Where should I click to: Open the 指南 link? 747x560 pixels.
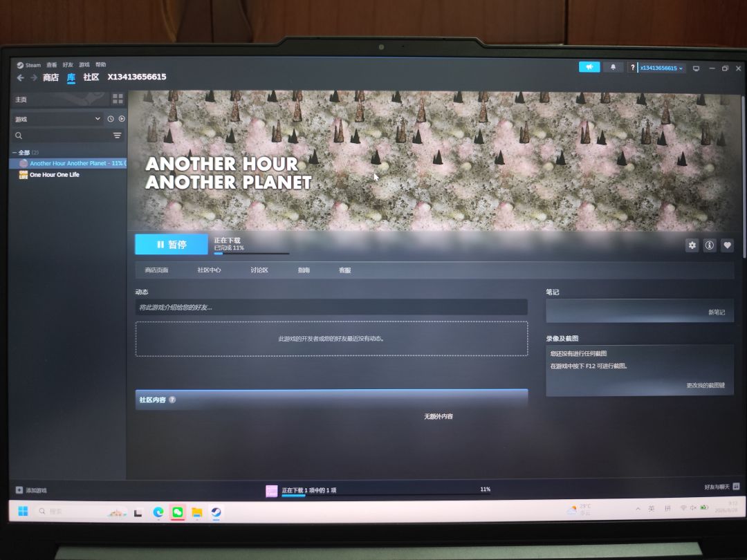click(304, 270)
